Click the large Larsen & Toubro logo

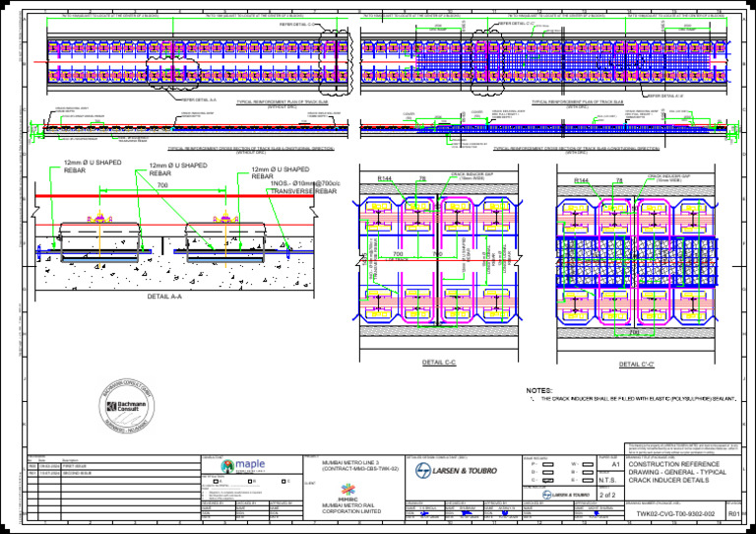pos(456,470)
